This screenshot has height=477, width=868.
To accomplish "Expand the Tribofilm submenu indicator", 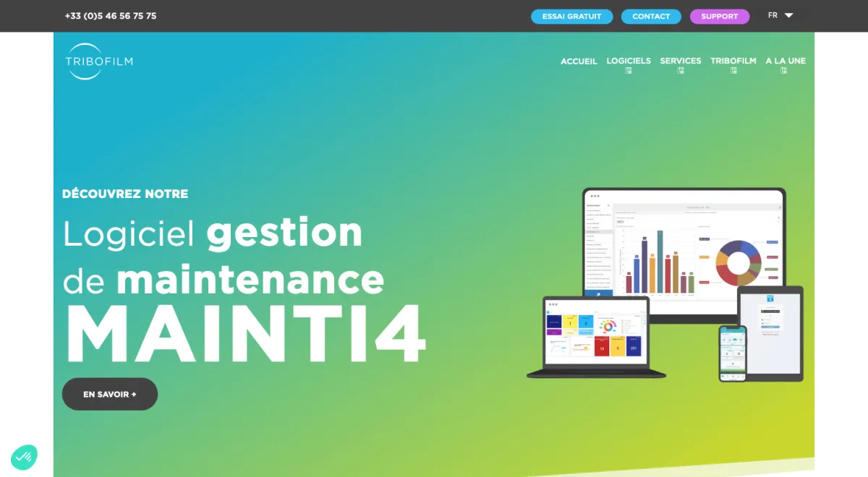I will [733, 71].
